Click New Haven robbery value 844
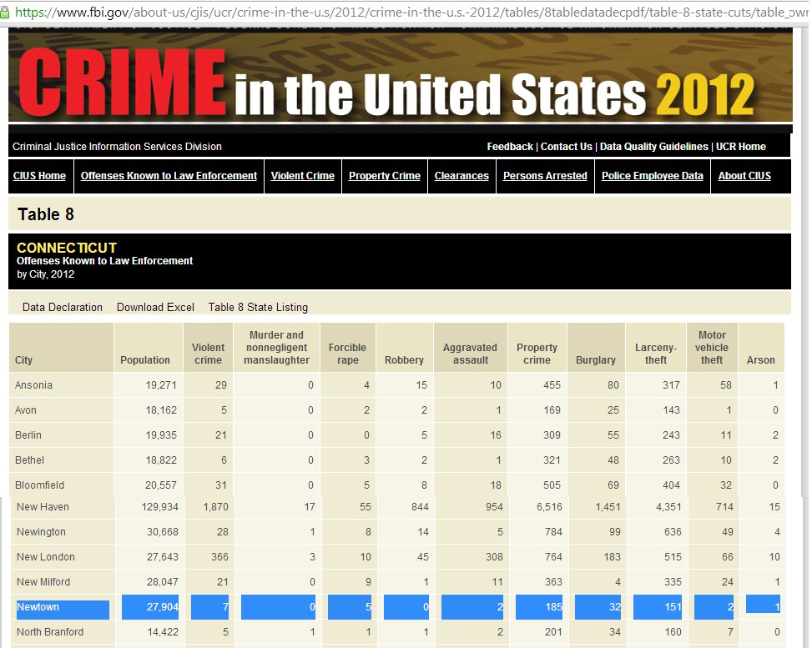The width and height of the screenshot is (812, 648). coord(420,507)
